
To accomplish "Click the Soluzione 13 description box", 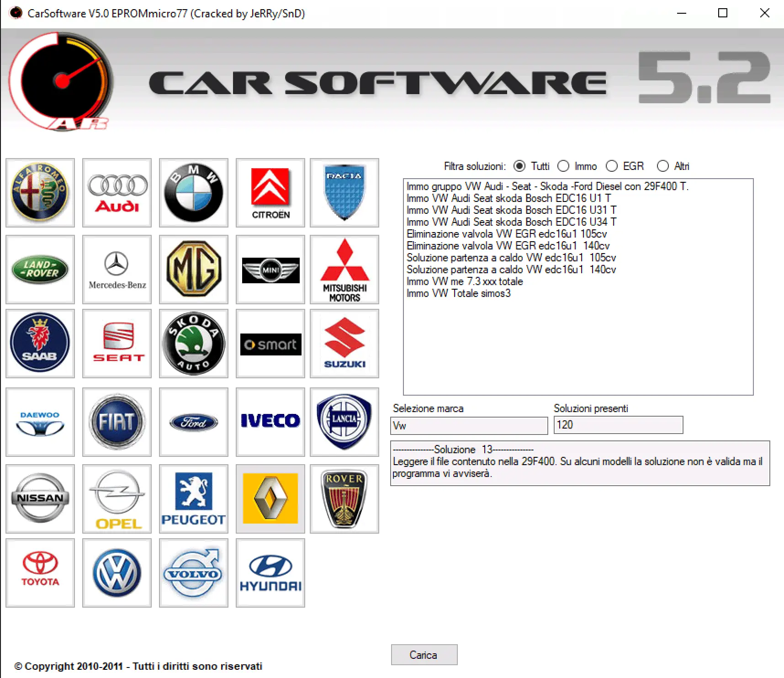I will click(580, 463).
